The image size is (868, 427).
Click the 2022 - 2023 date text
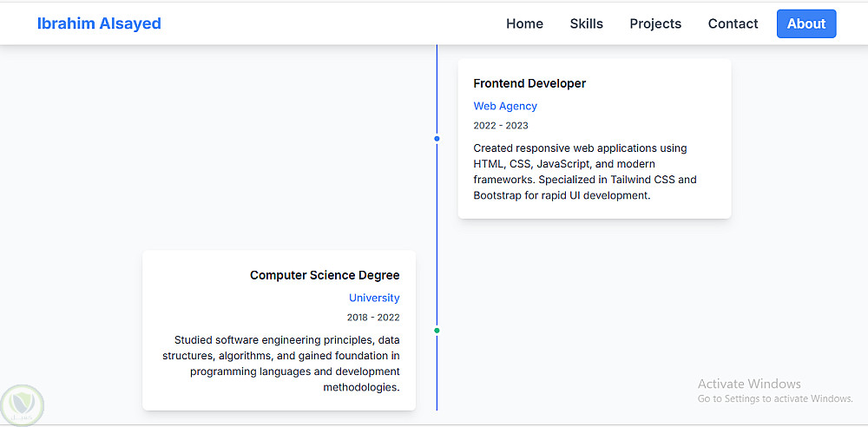tap(501, 126)
